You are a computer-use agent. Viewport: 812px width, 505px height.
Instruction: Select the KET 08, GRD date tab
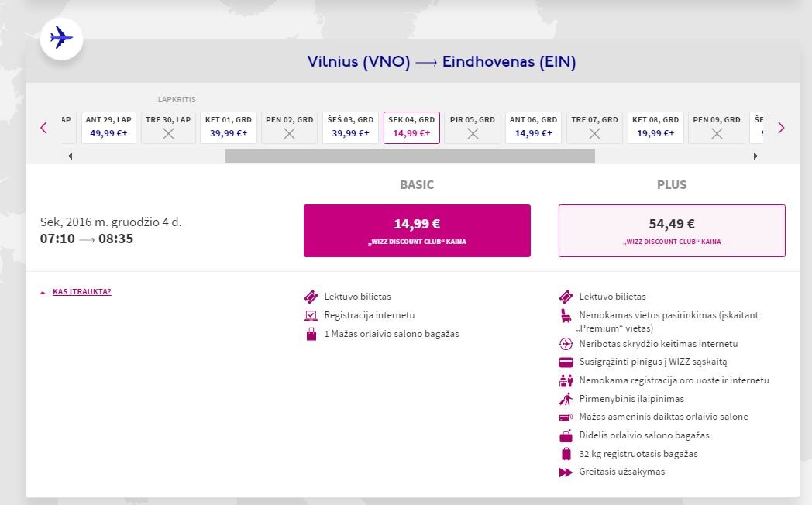(x=655, y=127)
